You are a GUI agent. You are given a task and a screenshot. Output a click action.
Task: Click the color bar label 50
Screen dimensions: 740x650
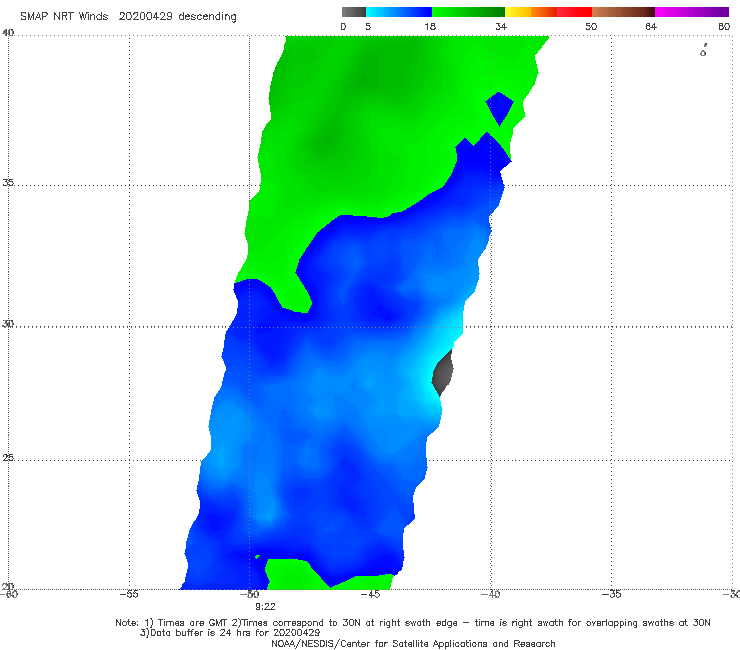click(591, 27)
